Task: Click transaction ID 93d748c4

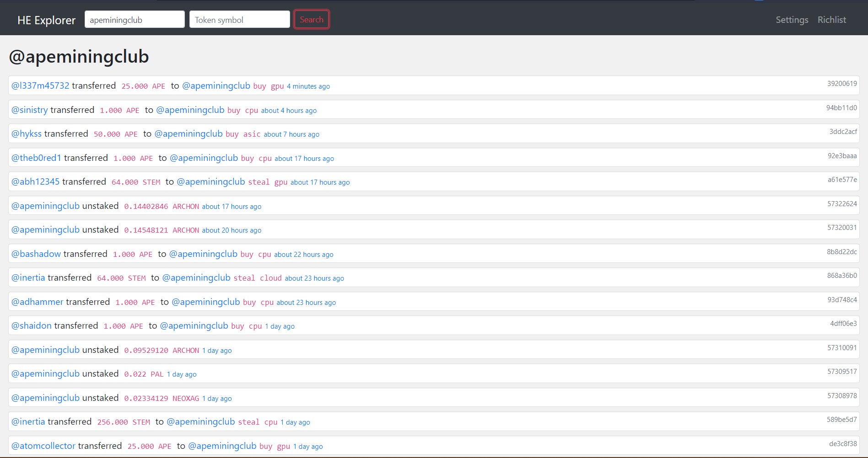Action: [842, 300]
